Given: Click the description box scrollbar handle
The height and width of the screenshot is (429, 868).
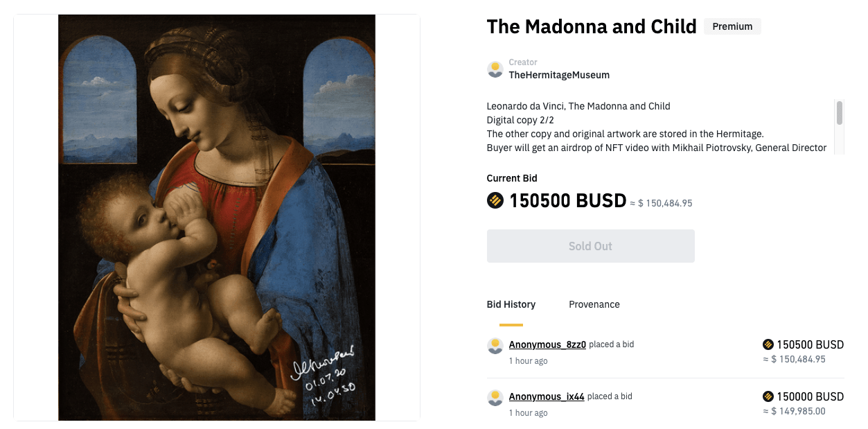Looking at the screenshot, I should (x=840, y=113).
